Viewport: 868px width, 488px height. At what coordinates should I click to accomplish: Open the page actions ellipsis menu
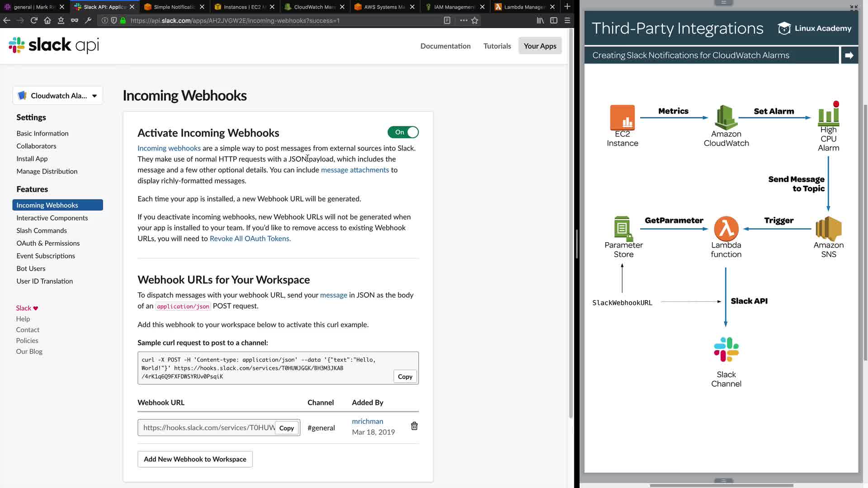pos(463,20)
